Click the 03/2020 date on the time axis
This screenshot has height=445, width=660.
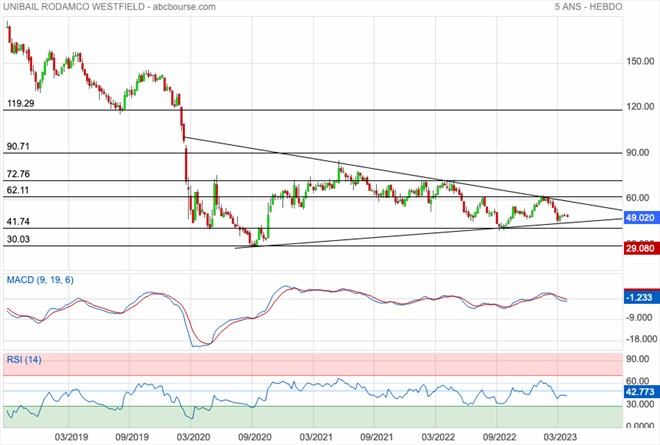click(x=194, y=437)
